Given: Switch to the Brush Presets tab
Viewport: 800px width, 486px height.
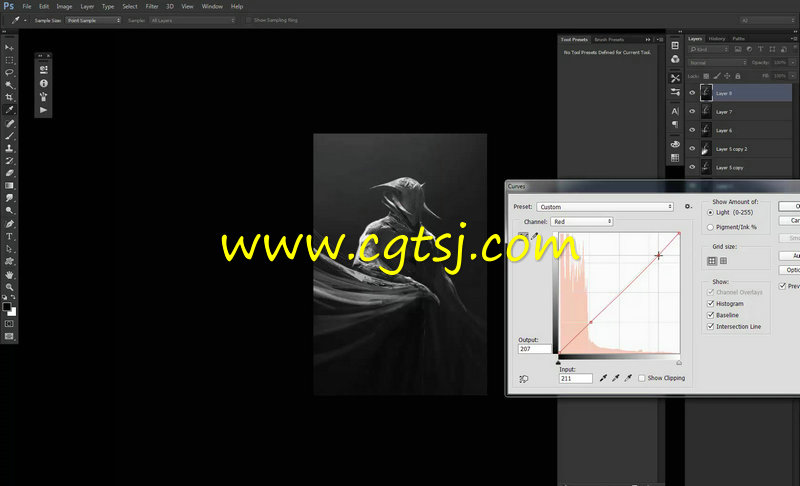Looking at the screenshot, I should point(609,39).
